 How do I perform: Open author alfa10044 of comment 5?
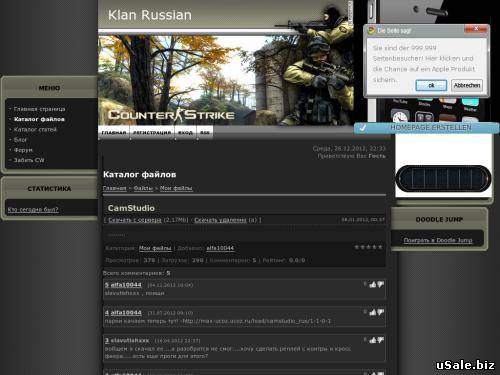pos(126,285)
